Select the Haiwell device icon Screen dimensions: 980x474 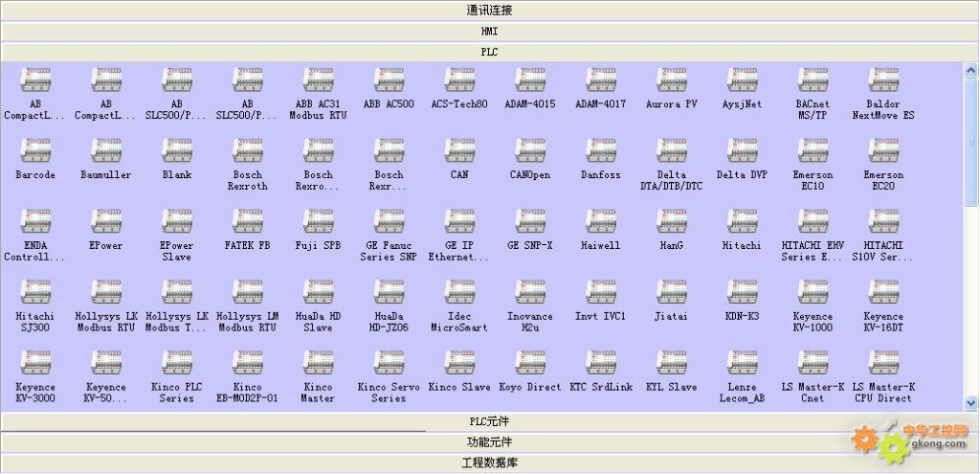click(601, 221)
